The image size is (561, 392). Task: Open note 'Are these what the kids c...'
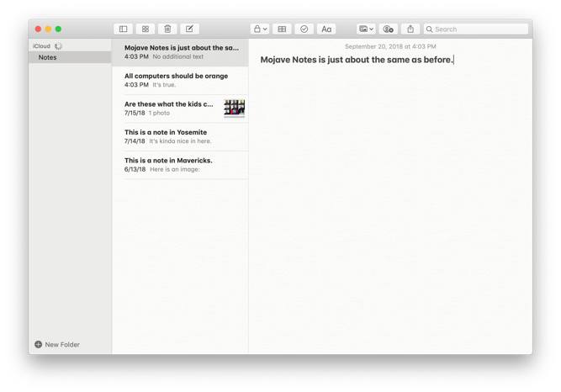coord(180,109)
